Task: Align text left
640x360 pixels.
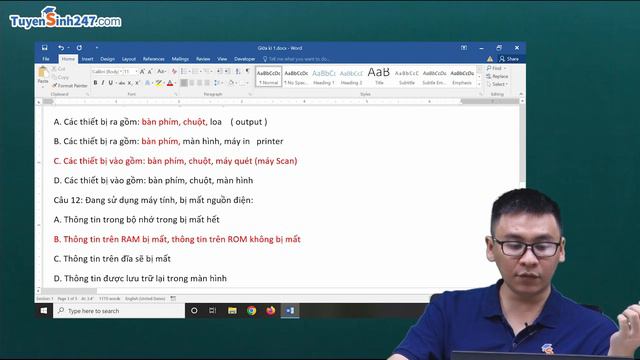Action: [x=184, y=83]
